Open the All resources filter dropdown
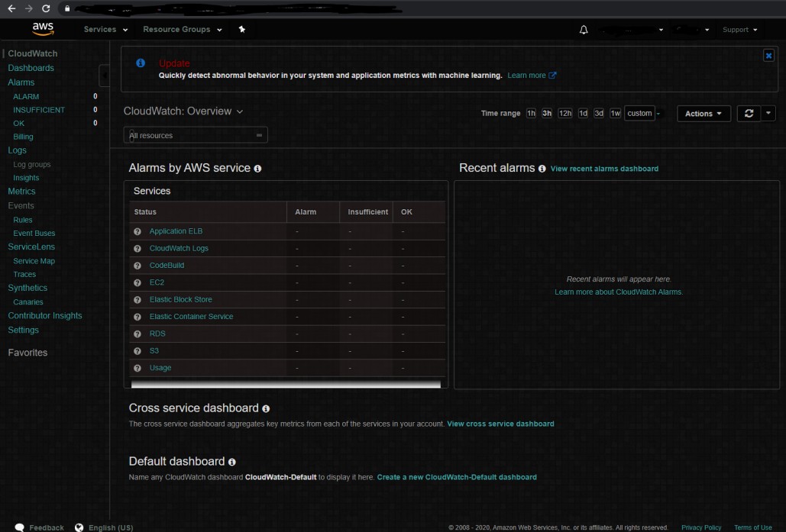Screen dimensions: 786x532 (x=196, y=135)
